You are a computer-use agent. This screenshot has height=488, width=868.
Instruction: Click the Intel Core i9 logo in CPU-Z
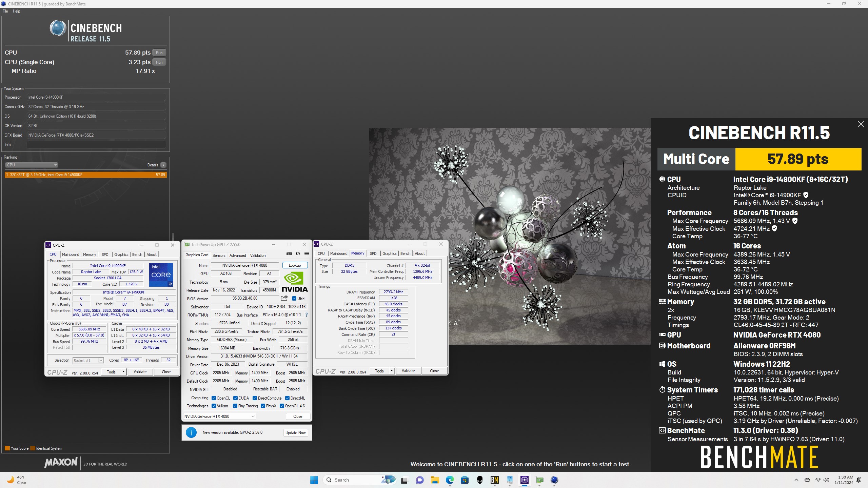(161, 274)
